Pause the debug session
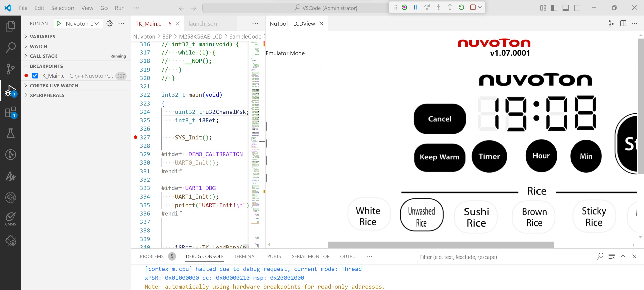The width and height of the screenshot is (644, 290). pos(415,7)
